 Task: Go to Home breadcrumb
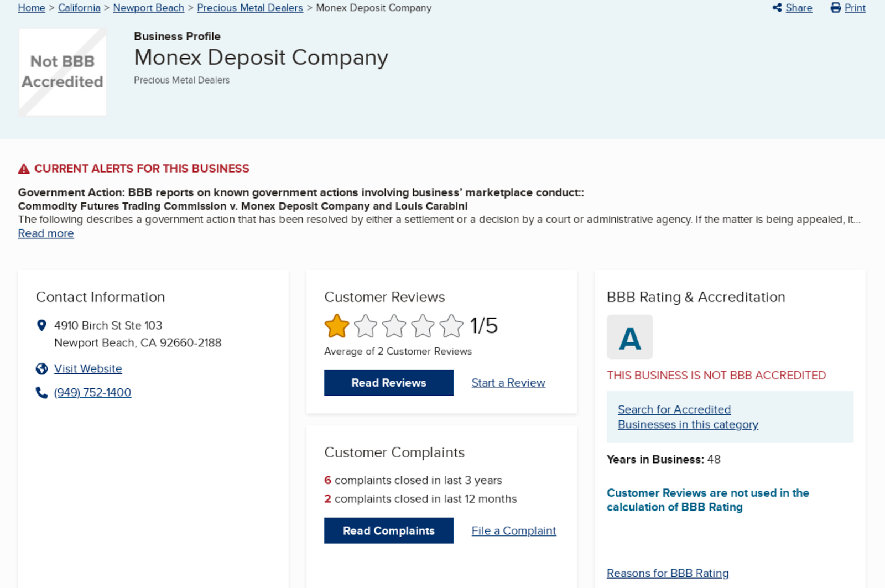pyautogui.click(x=32, y=8)
